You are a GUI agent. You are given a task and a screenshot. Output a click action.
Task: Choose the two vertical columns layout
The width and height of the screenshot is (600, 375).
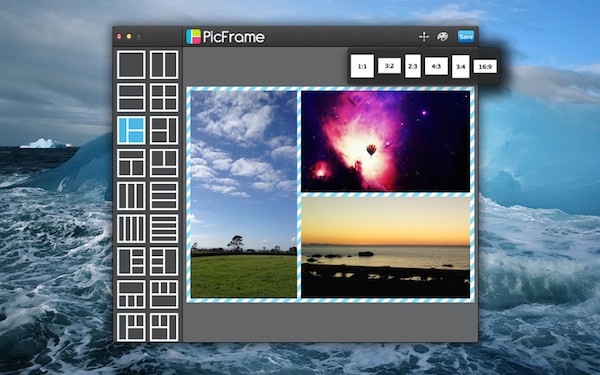164,65
